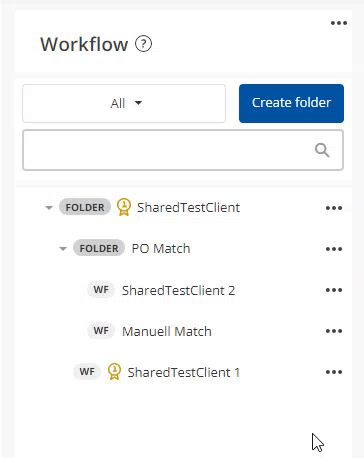Open more options for Manuell Match workflow
The width and height of the screenshot is (364, 458).
334,331
